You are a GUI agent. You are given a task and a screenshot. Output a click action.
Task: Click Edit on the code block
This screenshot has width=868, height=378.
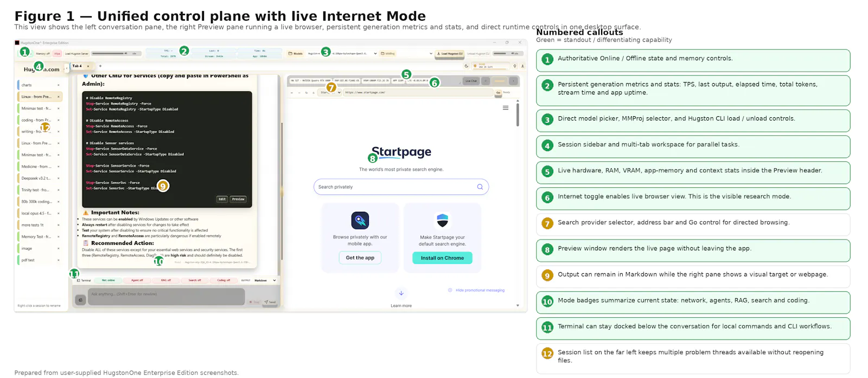coord(222,199)
